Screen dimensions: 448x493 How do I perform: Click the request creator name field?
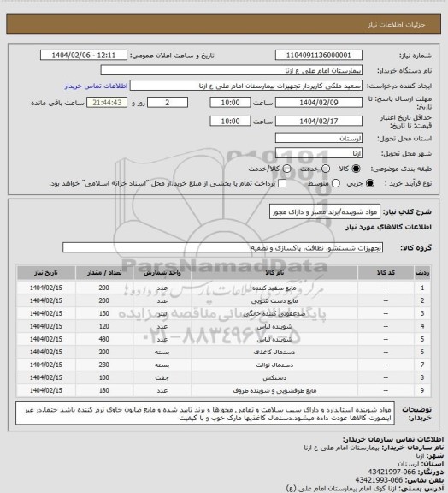pyautogui.click(x=246, y=86)
